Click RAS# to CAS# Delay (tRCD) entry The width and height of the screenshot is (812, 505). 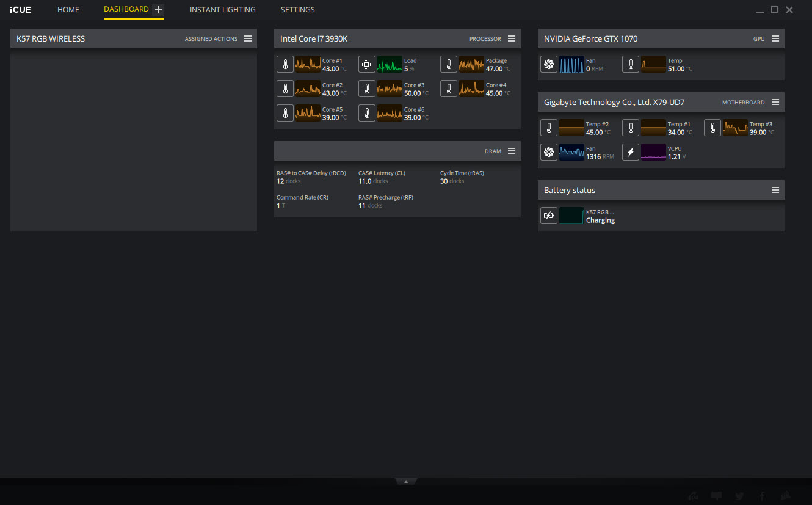[311, 177]
